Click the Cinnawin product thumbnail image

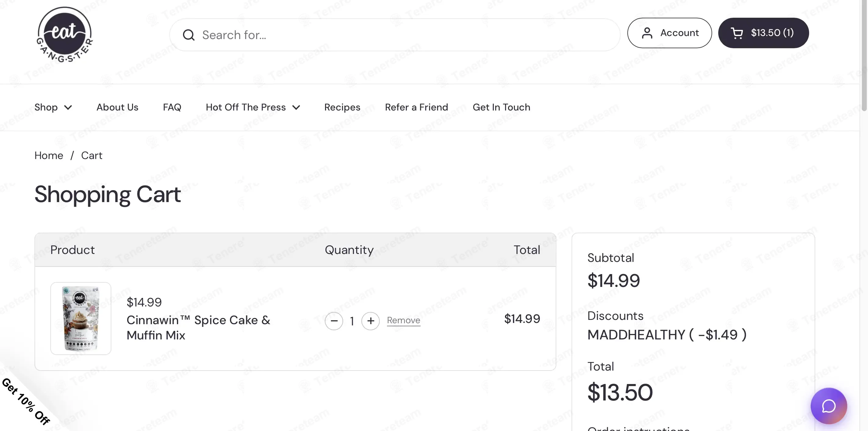[x=81, y=318]
